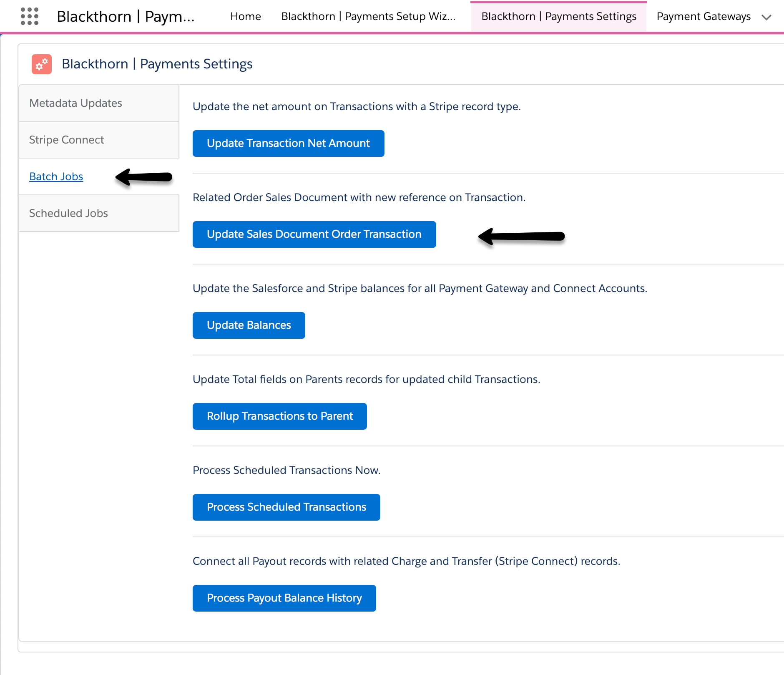Click text 'Connect all Payout records' description

tap(406, 561)
